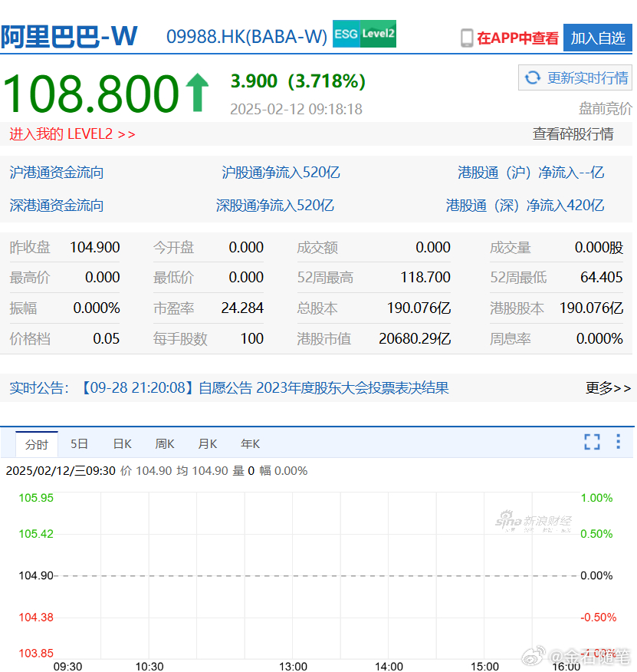This screenshot has height=672, width=637.
Task: Open the 2023年度股东大会投票表决结果 announcement
Action: click(352, 388)
